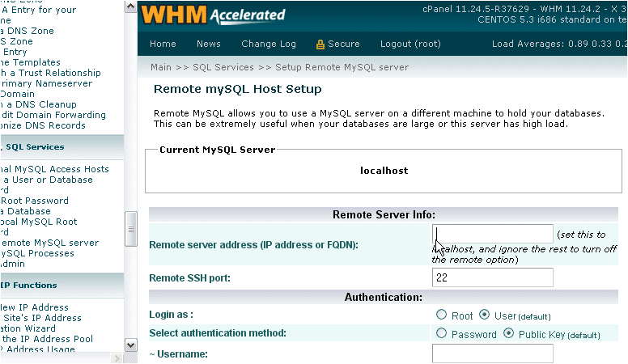Image resolution: width=628 pixels, height=364 pixels.
Task: Click Main breadcrumb link
Action: (x=161, y=67)
